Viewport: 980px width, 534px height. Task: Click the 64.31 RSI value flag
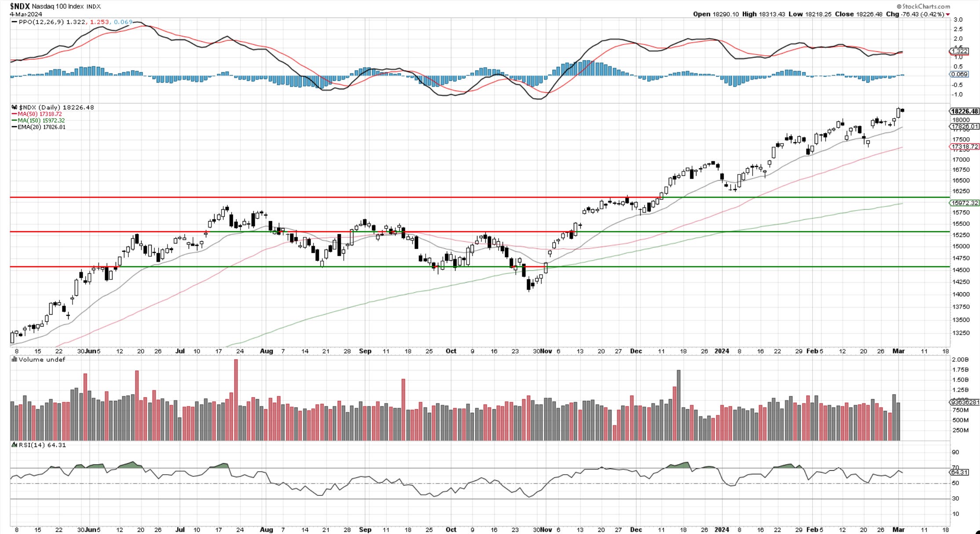(x=959, y=472)
